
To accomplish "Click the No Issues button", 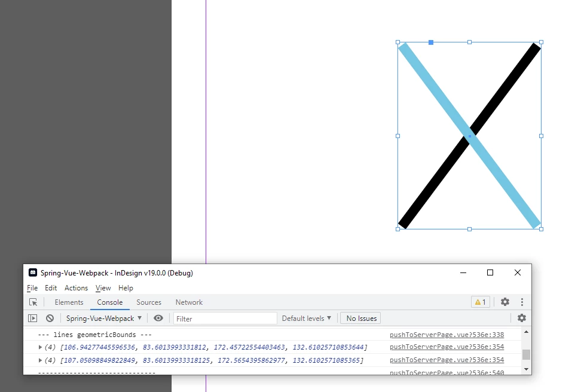I will tap(361, 318).
